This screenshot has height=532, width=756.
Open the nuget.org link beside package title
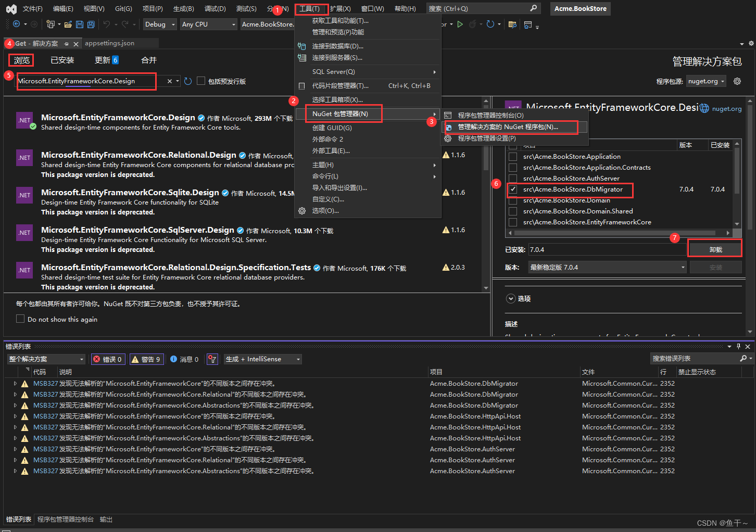727,109
